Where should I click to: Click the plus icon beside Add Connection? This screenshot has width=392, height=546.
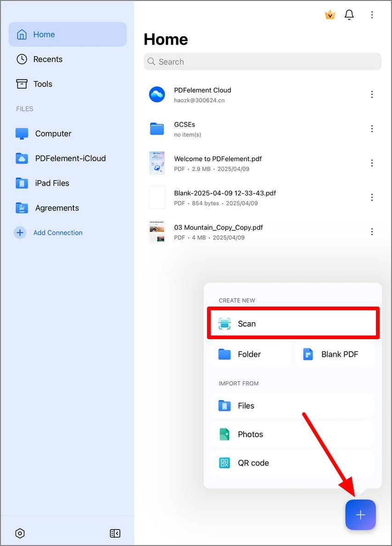20,233
